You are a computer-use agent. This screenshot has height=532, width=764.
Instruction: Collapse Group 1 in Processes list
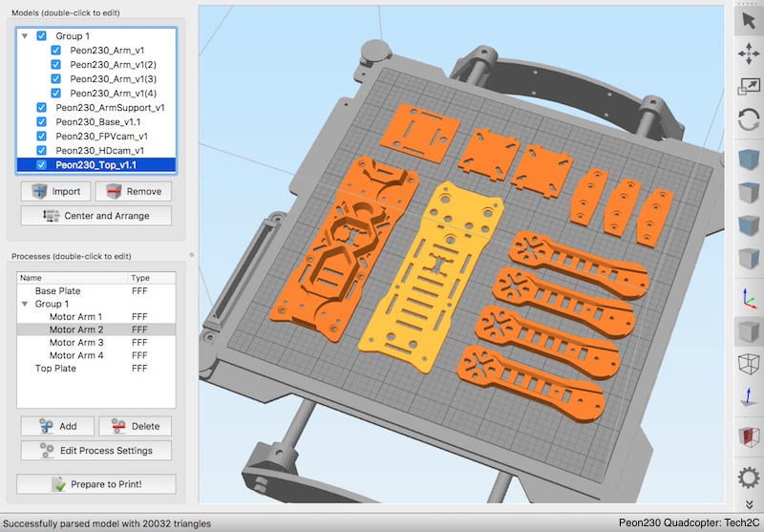coord(25,304)
